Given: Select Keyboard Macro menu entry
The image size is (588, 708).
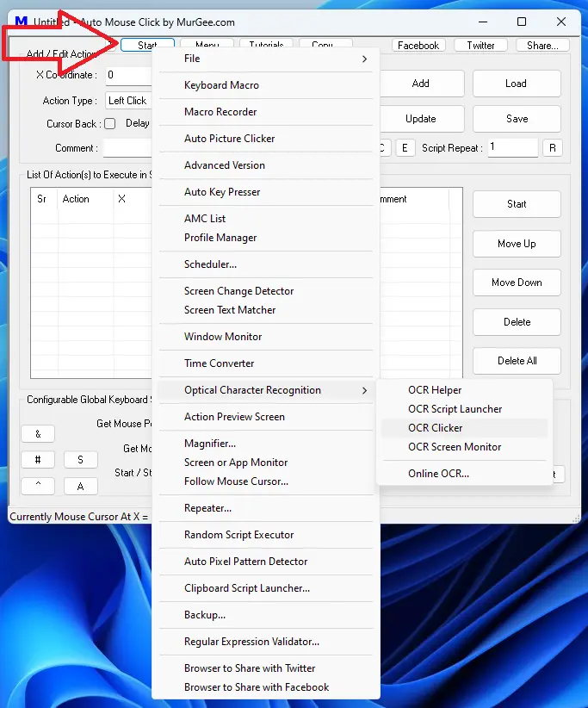Looking at the screenshot, I should point(266,85).
